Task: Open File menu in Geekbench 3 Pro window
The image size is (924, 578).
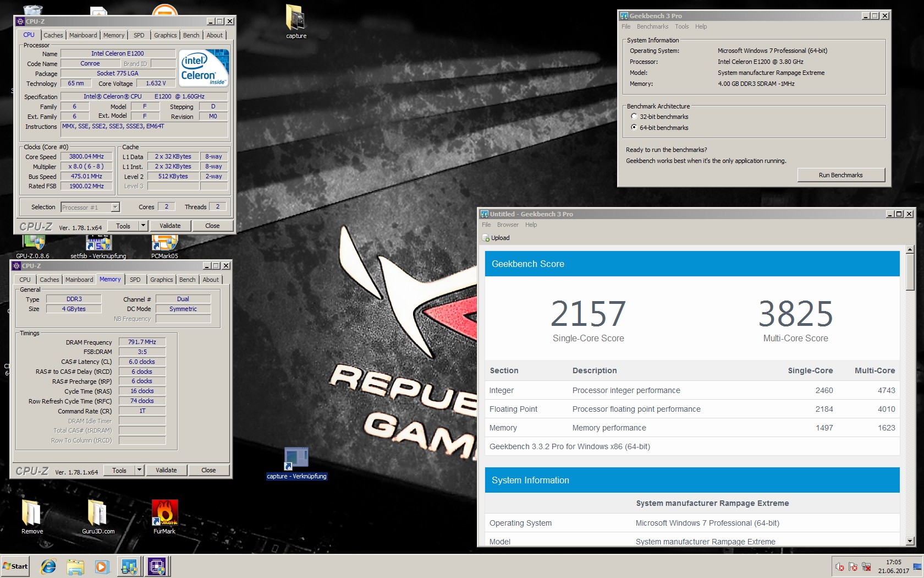Action: [626, 26]
